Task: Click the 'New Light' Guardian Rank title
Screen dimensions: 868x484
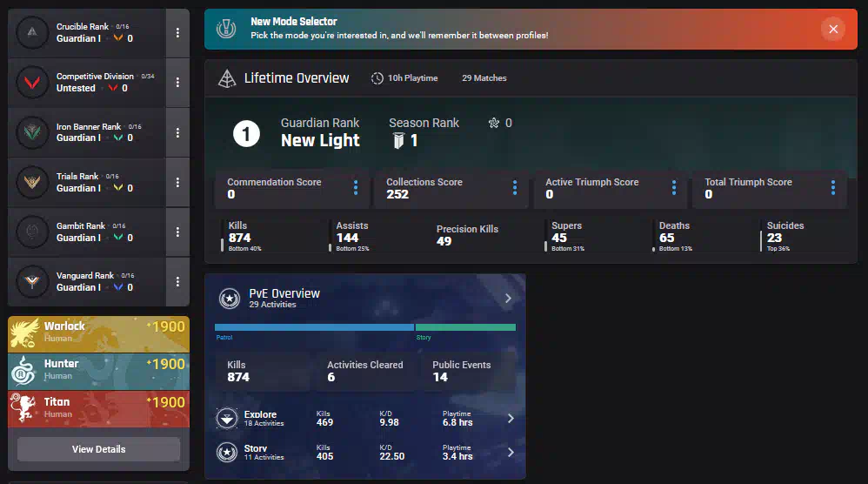Action: 320,141
